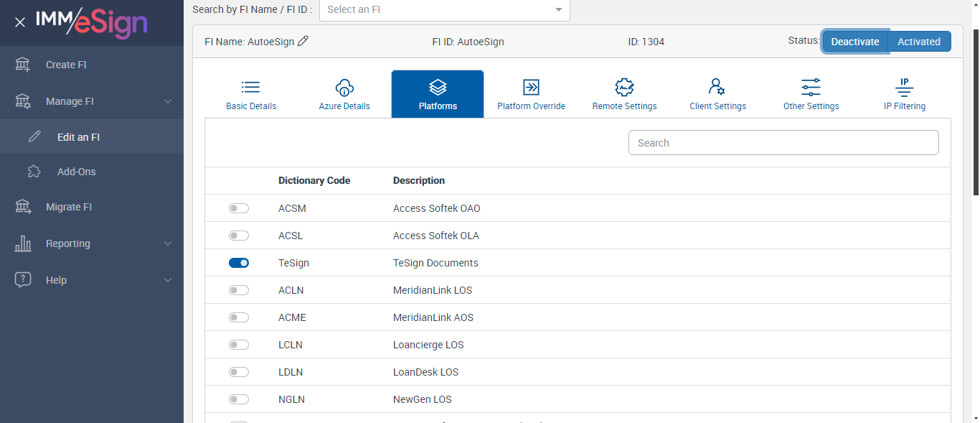Open the Client Settings tab
This screenshot has height=423, width=980.
point(718,94)
